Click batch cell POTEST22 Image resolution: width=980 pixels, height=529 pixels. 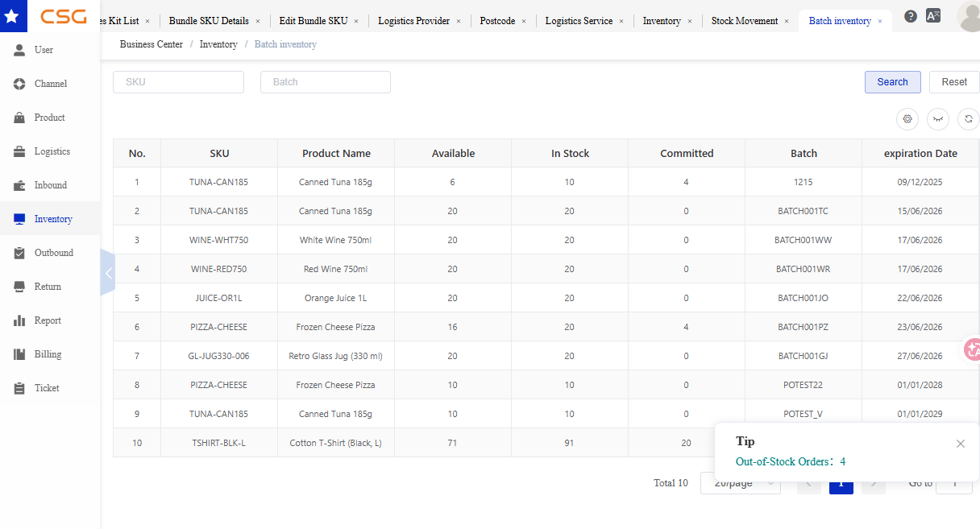804,385
